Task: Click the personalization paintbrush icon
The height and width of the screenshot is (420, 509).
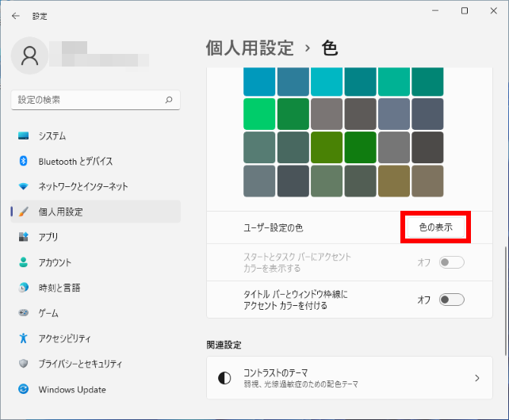Action: (23, 212)
